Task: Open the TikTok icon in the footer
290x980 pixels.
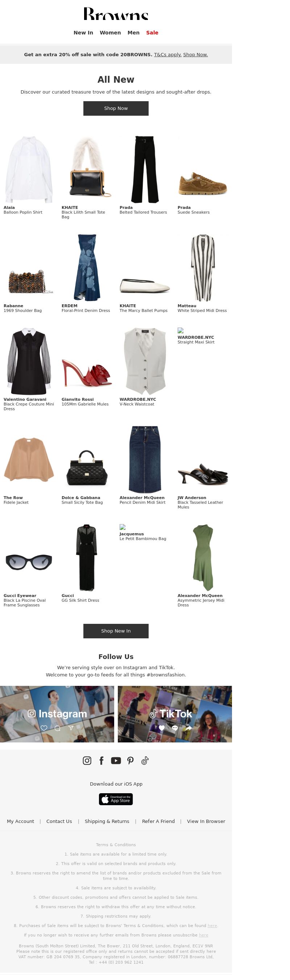Action: [145, 761]
